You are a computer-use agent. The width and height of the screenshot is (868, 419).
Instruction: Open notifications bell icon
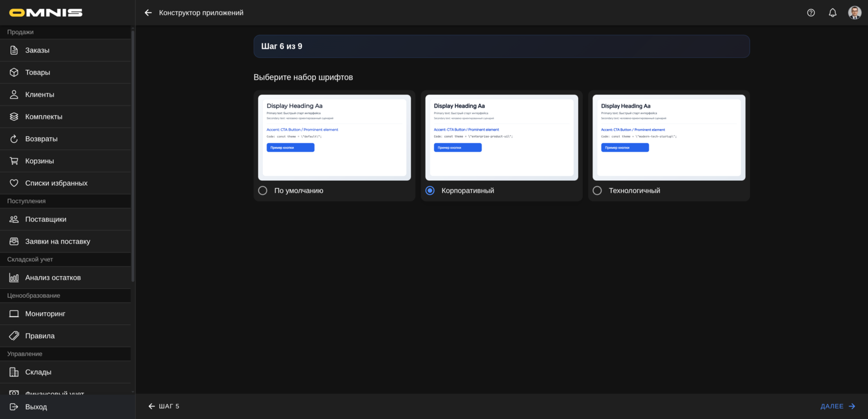click(x=832, y=13)
